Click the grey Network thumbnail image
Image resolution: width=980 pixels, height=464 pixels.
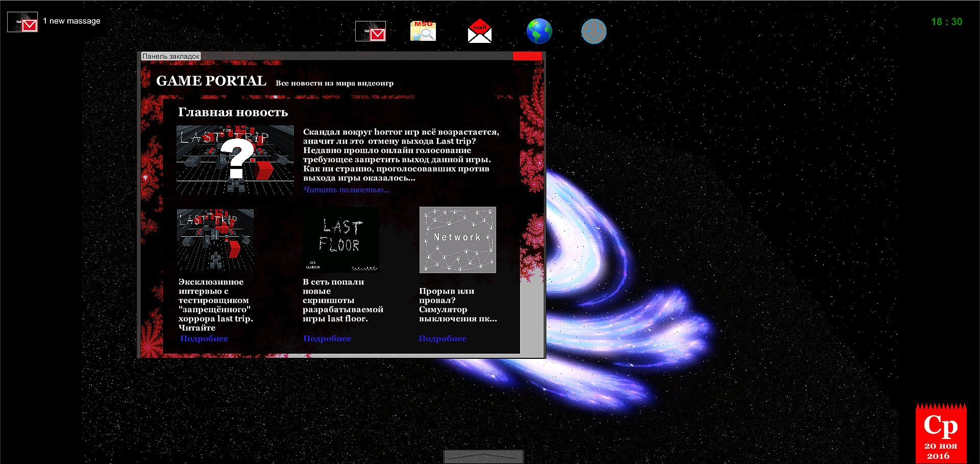(x=458, y=239)
